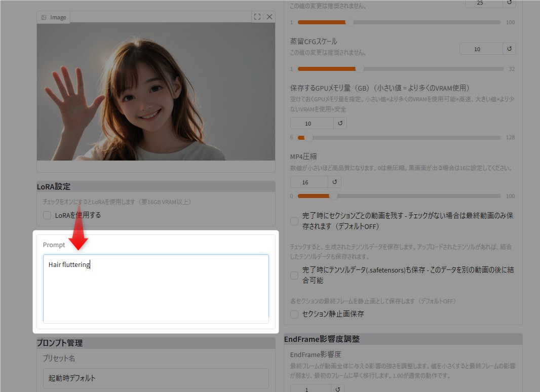The height and width of the screenshot is (392, 540).
Task: Reset the EndFrame影響度 value
Action: (x=337, y=388)
